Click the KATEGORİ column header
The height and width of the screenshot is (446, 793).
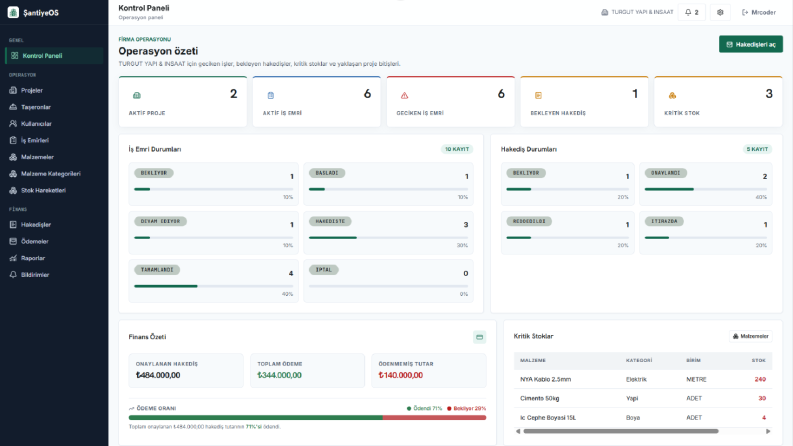coord(639,361)
